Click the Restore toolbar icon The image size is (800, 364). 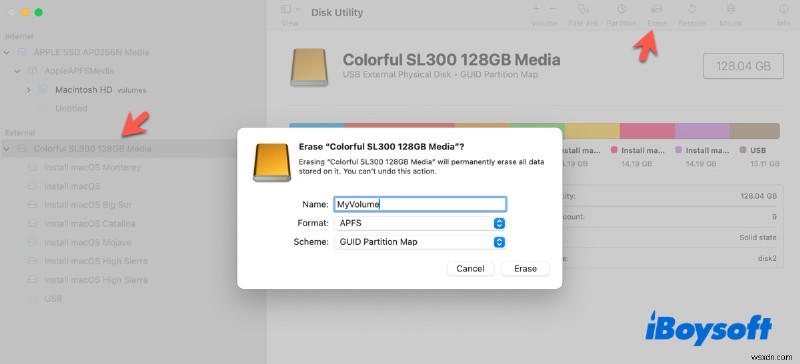[692, 9]
